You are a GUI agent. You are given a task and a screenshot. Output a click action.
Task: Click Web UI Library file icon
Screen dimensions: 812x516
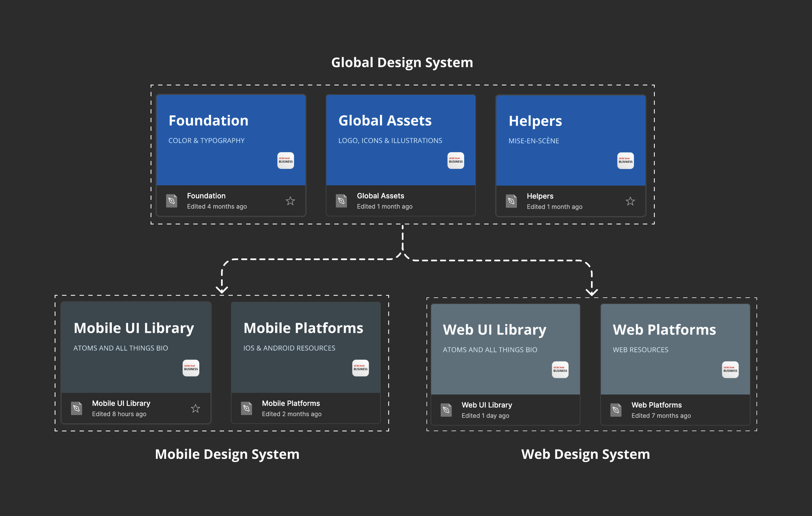(446, 410)
